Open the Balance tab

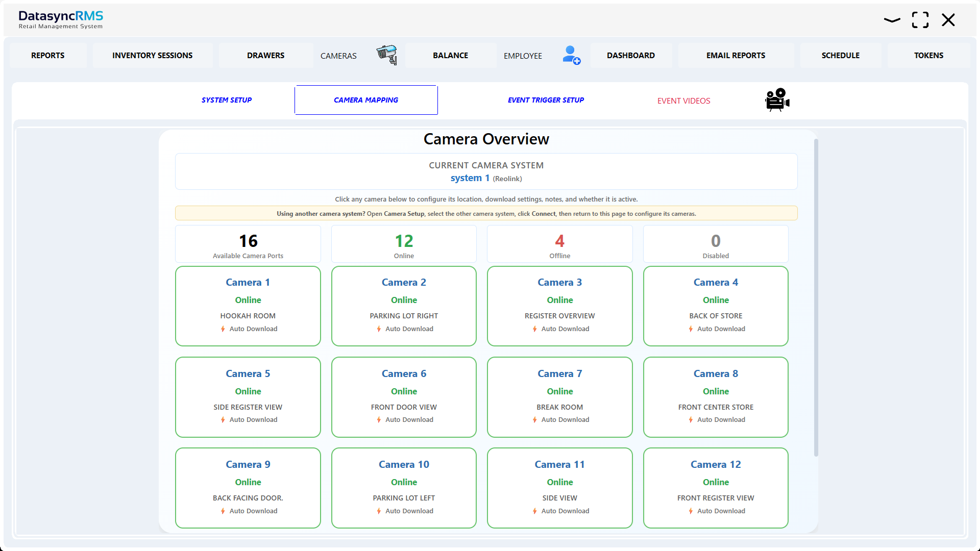(x=451, y=55)
